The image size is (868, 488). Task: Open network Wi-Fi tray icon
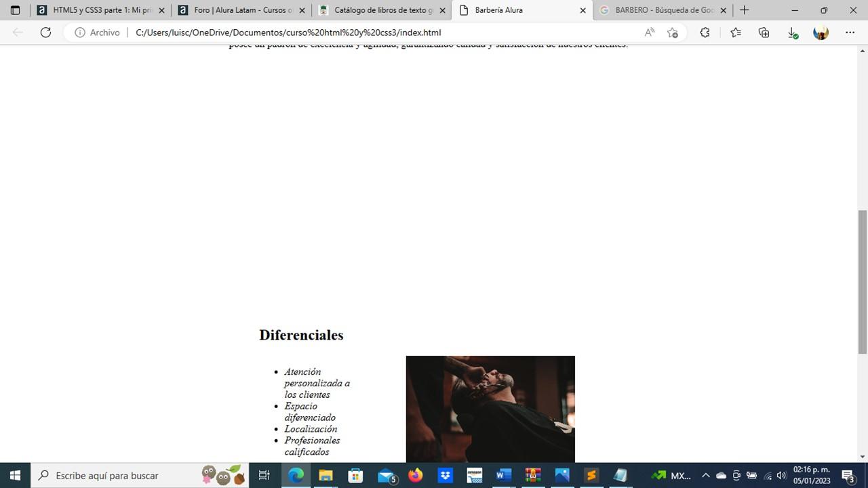pos(768,475)
